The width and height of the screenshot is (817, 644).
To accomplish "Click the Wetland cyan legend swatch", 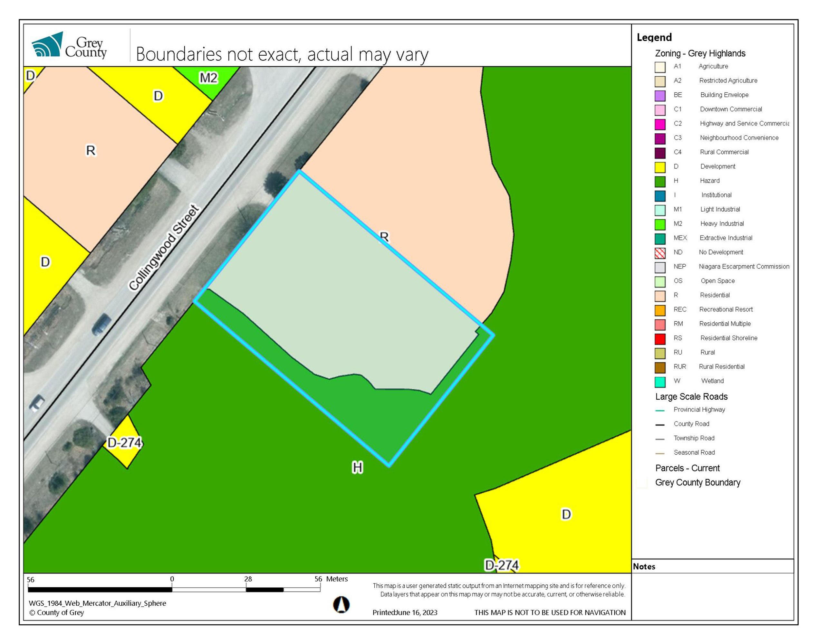I will click(660, 382).
